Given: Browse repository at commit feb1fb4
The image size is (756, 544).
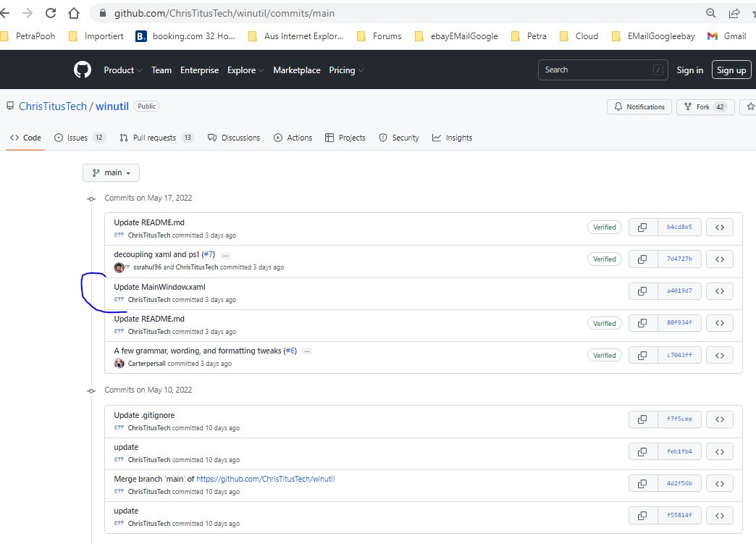Looking at the screenshot, I should click(x=719, y=451).
